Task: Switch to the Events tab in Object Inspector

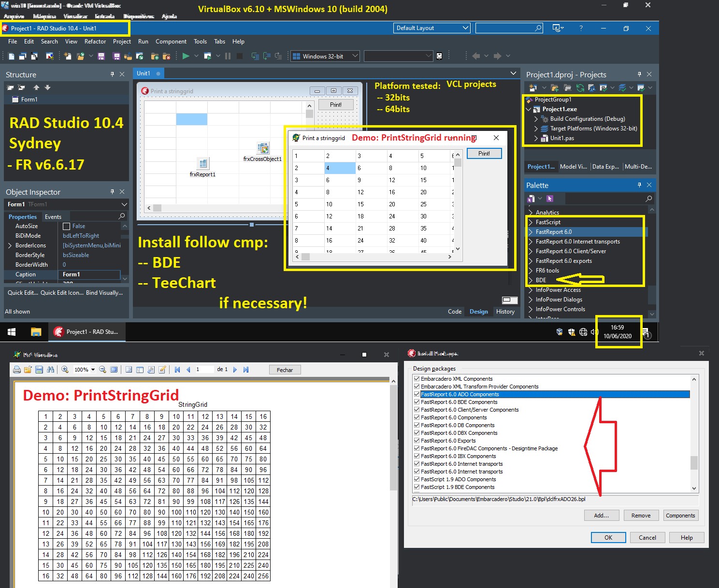Action: click(x=53, y=217)
